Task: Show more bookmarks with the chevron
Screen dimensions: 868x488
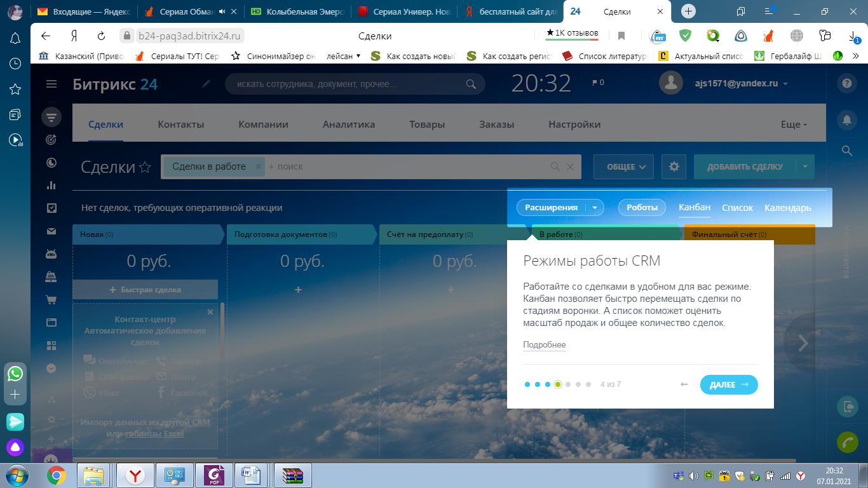Action: click(855, 56)
